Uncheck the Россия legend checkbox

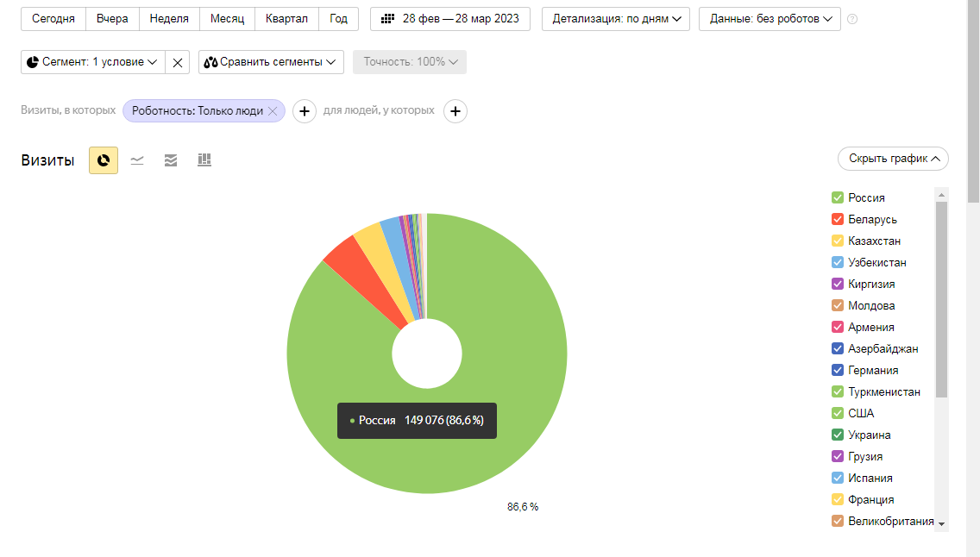838,198
